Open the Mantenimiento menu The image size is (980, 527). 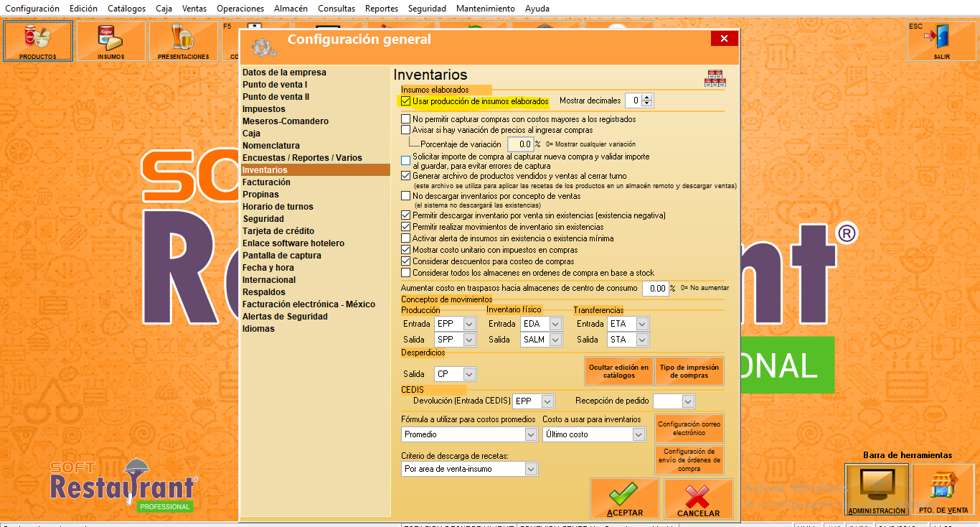click(x=486, y=9)
